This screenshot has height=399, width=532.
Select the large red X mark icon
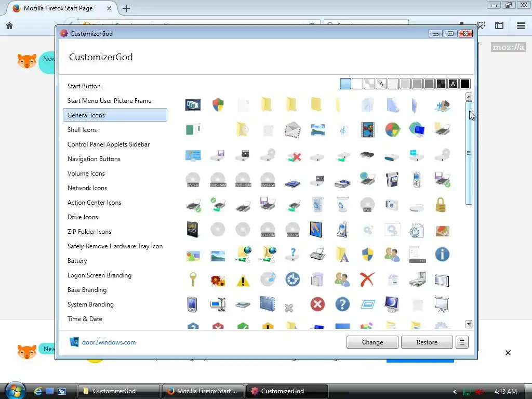[x=367, y=279]
